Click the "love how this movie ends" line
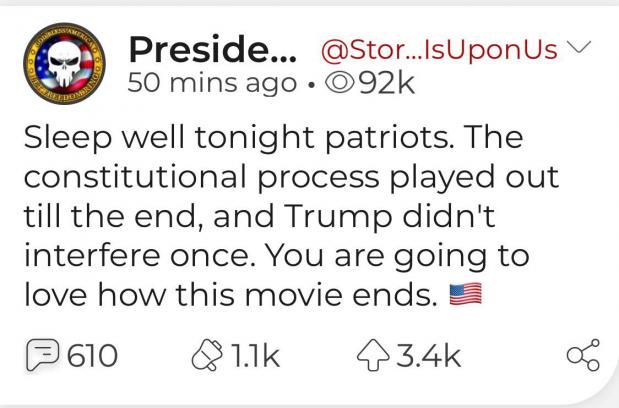 pyautogui.click(x=228, y=295)
